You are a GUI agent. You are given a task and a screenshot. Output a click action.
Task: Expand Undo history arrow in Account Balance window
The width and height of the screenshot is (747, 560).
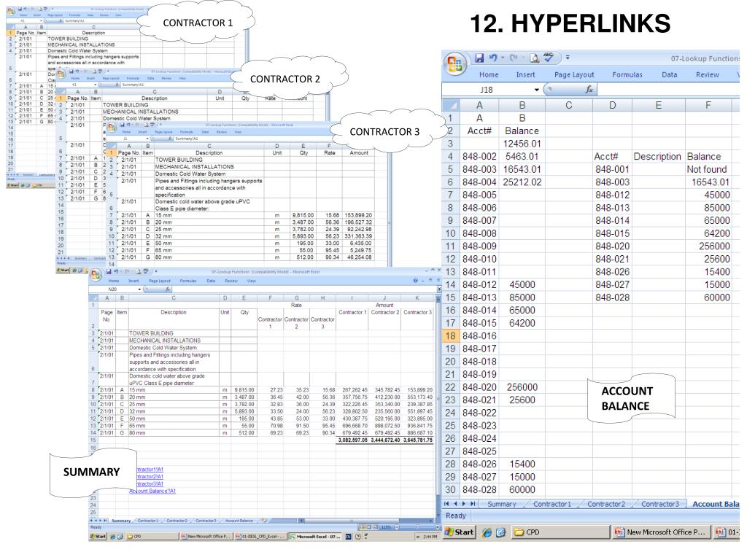point(502,58)
